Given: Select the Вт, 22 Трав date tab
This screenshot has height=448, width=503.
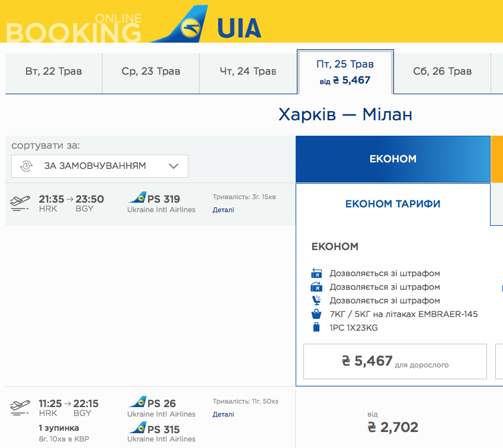Looking at the screenshot, I should 54,72.
